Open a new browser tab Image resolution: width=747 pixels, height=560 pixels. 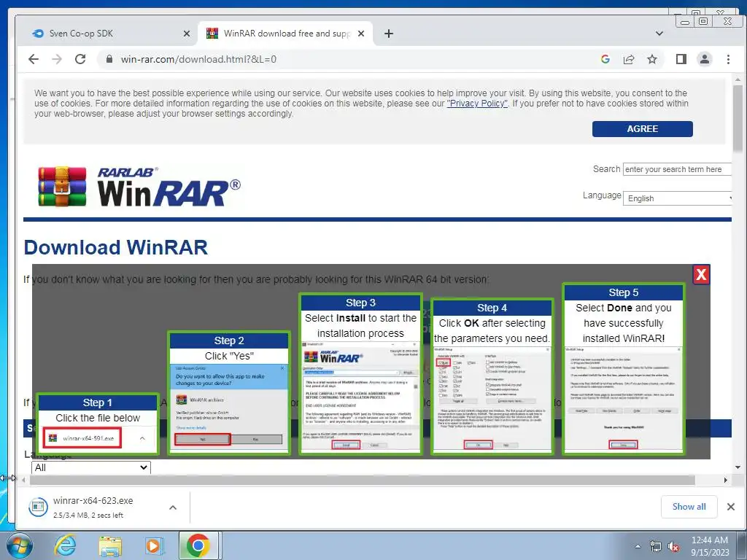389,34
